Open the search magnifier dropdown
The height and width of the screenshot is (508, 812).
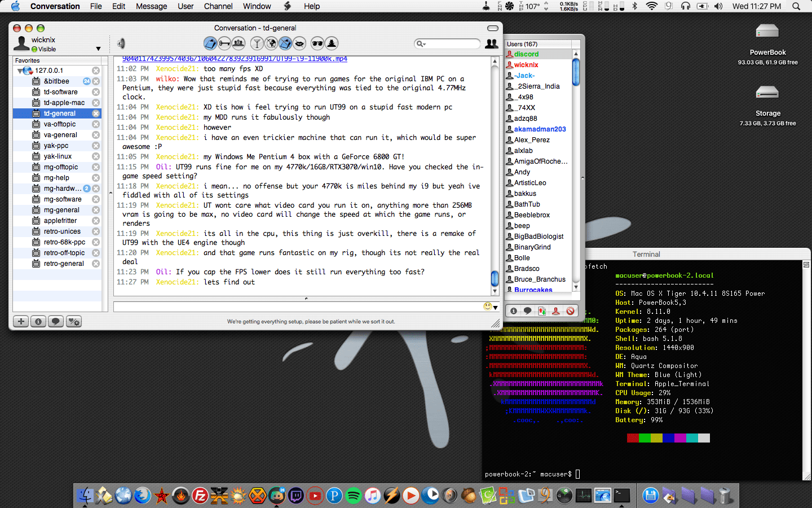tap(421, 43)
